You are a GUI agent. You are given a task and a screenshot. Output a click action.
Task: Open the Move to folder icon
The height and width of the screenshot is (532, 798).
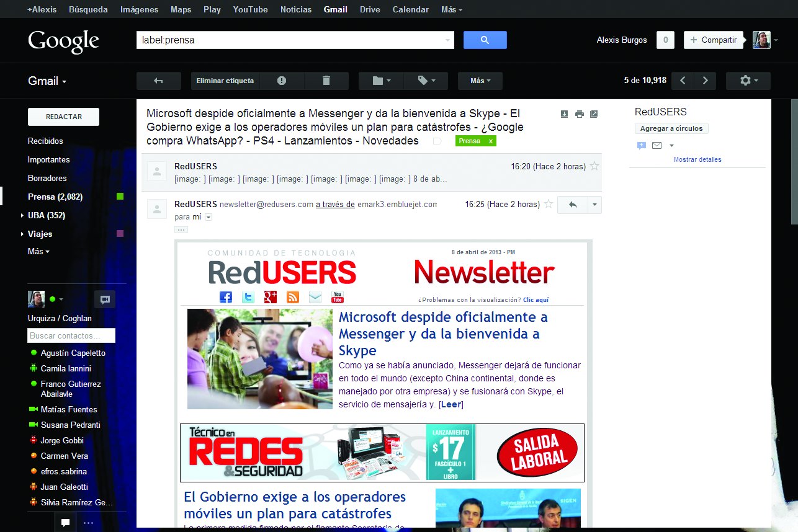tap(381, 81)
